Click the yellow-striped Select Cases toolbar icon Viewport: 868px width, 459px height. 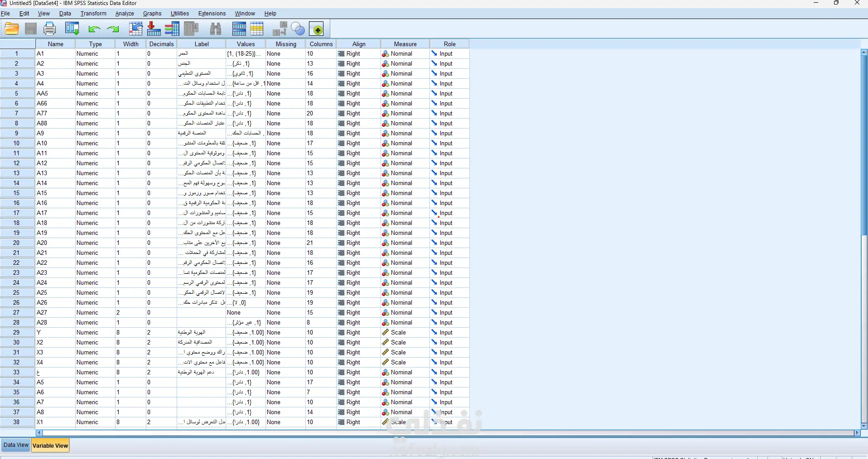257,29
